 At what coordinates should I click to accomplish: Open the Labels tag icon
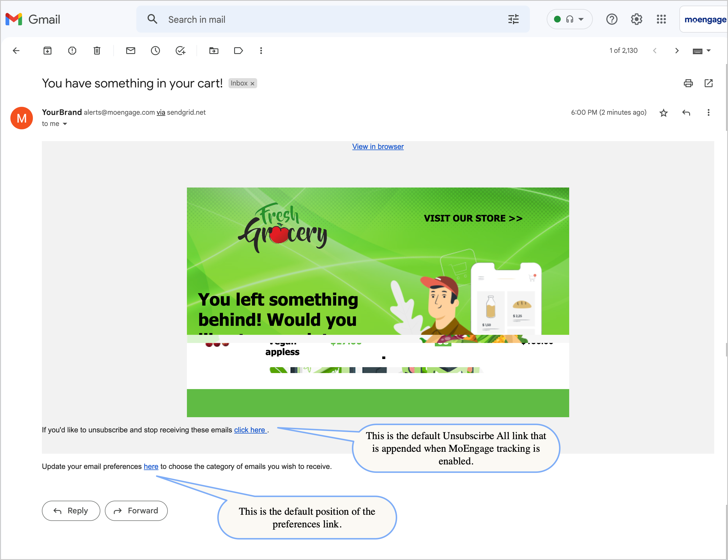(238, 51)
